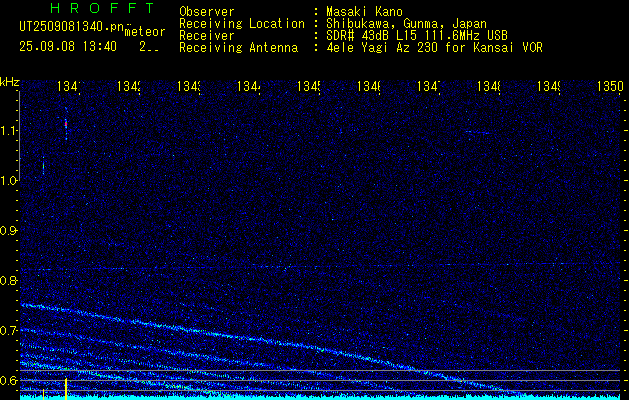Select the 'SDR# 43dB L15 111.6MHz USB' text

(x=417, y=36)
